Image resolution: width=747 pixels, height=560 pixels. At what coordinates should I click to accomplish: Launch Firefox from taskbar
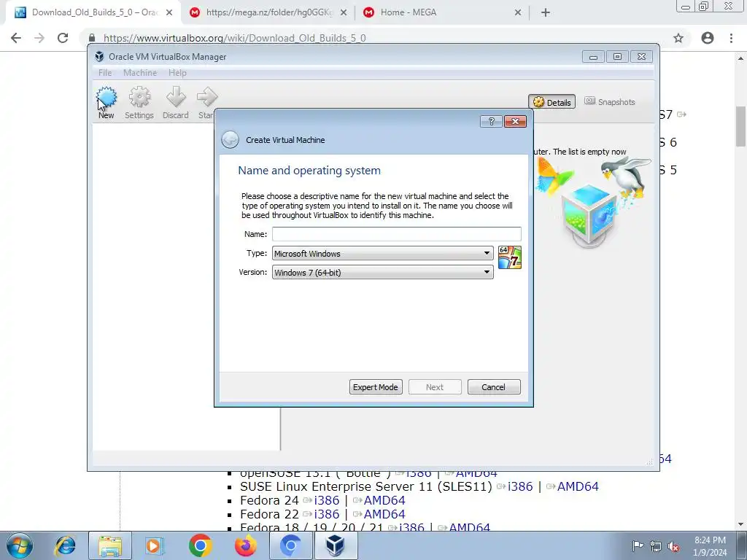[245, 545]
